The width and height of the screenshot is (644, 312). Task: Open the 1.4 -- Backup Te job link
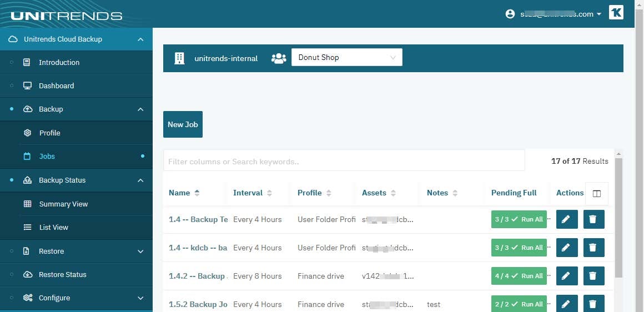[x=198, y=220]
